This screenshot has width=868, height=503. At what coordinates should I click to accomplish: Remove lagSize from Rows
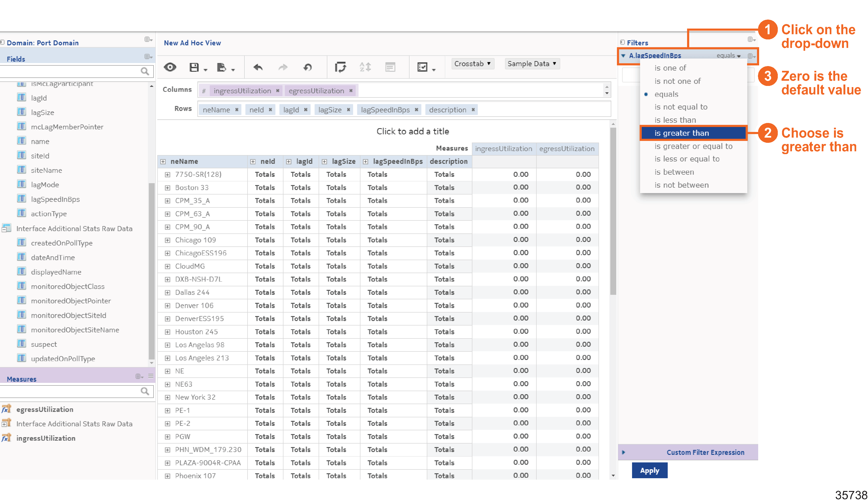click(x=349, y=110)
